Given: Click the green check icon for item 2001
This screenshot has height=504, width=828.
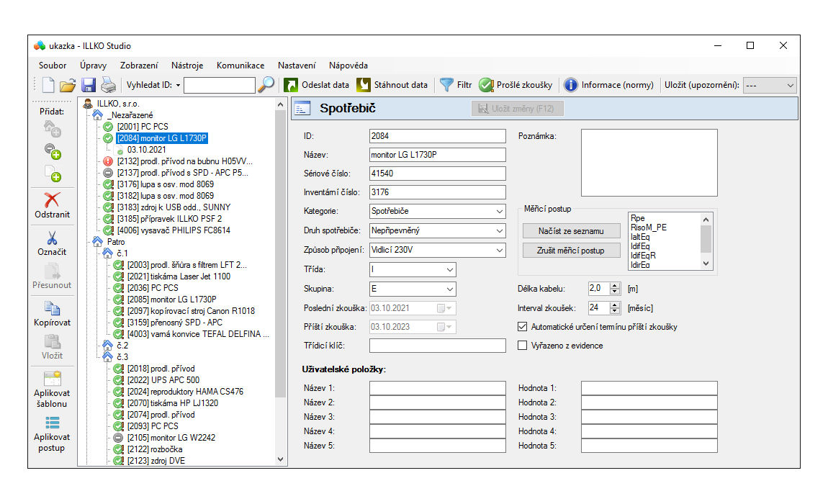Looking at the screenshot, I should [108, 127].
